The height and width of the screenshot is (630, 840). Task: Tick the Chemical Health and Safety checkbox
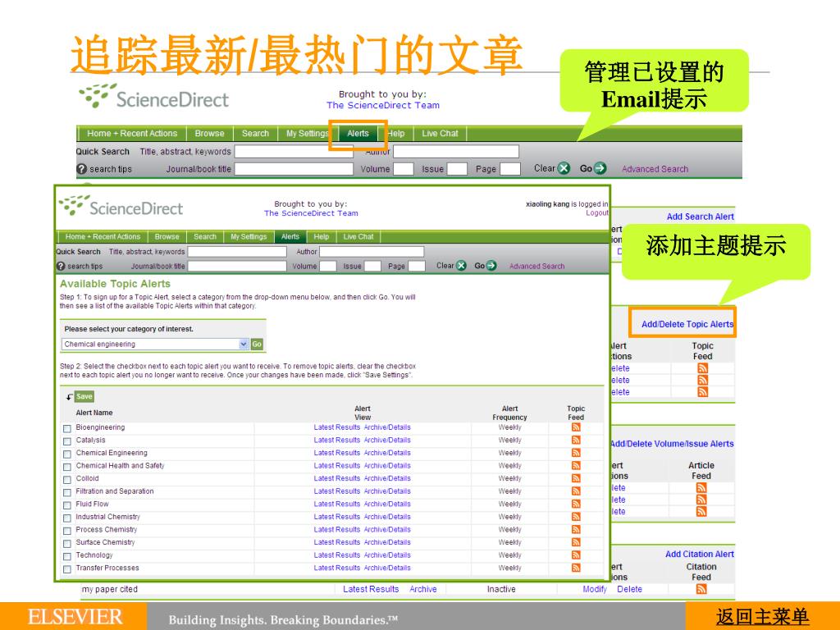click(x=67, y=467)
